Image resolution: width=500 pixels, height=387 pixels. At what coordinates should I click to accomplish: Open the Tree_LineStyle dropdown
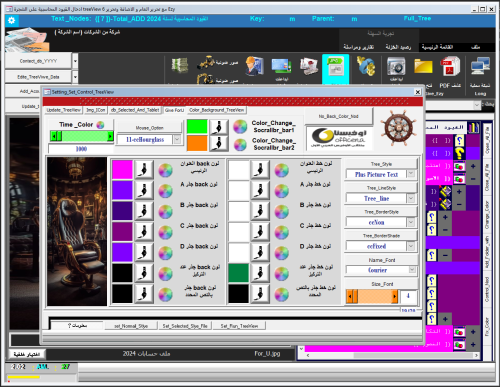(411, 198)
